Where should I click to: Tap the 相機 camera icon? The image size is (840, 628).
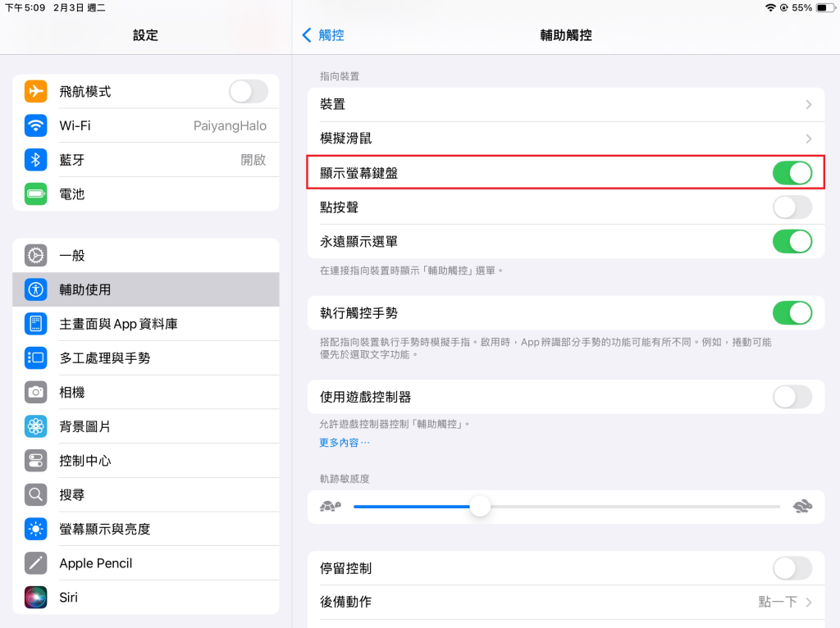click(36, 393)
